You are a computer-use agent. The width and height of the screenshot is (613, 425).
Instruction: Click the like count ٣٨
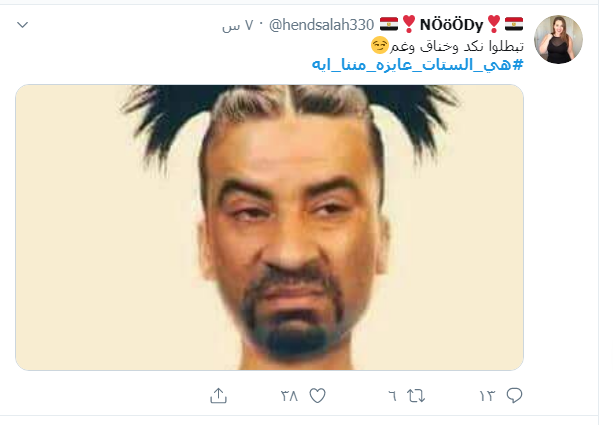289,396
